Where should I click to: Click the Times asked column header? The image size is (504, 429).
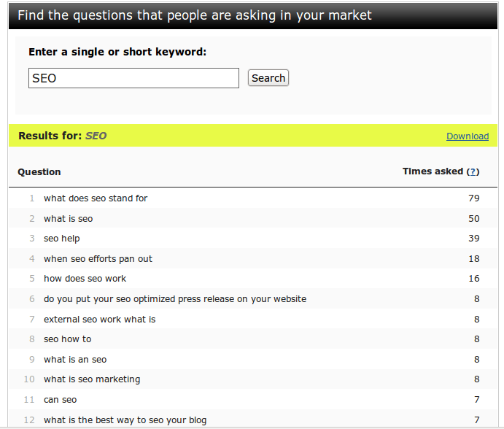pos(433,171)
